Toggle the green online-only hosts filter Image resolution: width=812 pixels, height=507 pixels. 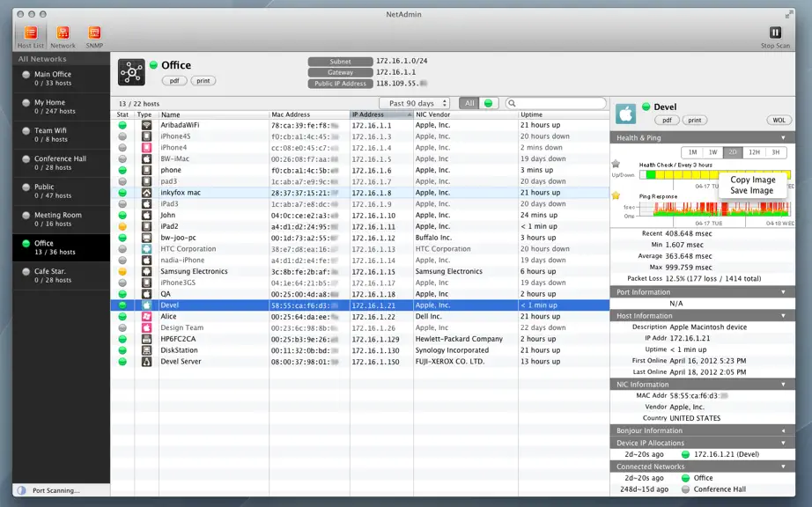point(488,103)
